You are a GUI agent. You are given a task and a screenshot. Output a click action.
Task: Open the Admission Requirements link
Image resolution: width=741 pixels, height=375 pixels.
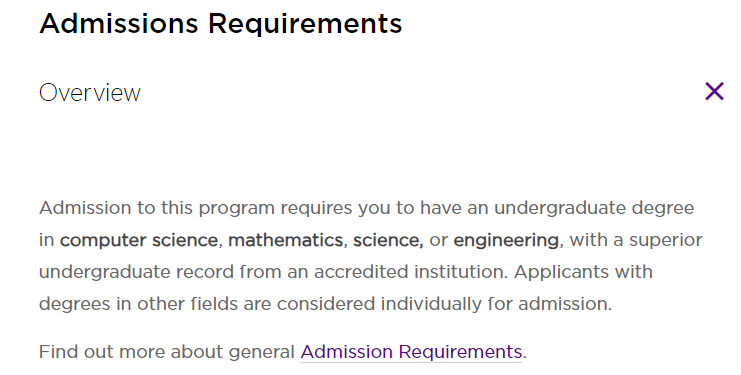pos(411,352)
